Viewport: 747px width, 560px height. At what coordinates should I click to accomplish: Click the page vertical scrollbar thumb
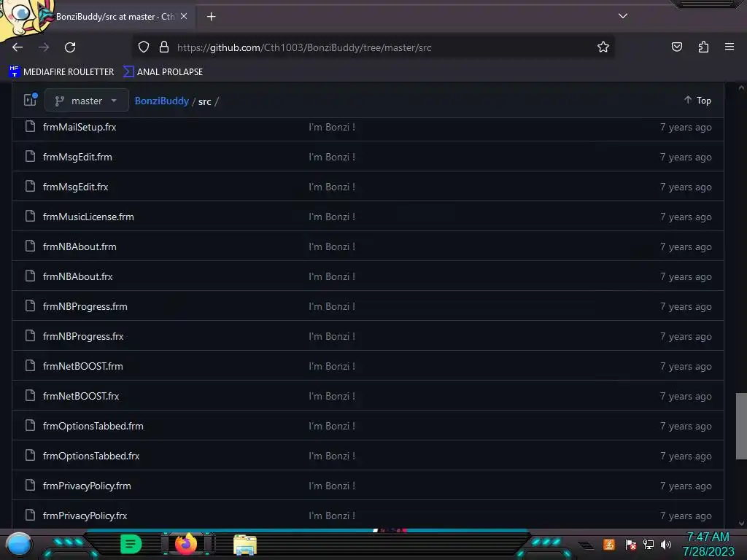pos(741,426)
